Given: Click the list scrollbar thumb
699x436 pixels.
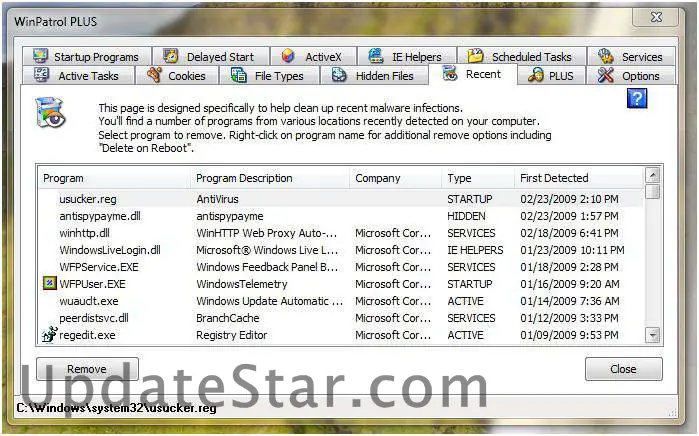Looking at the screenshot, I should tap(653, 191).
